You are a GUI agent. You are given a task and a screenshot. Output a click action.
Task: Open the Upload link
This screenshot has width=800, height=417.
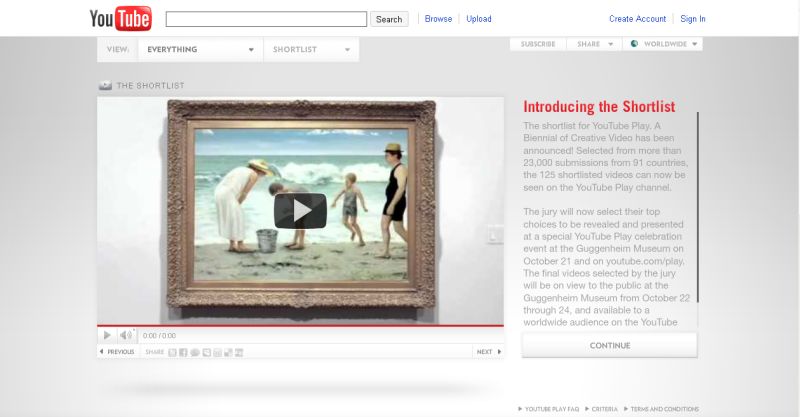point(479,19)
